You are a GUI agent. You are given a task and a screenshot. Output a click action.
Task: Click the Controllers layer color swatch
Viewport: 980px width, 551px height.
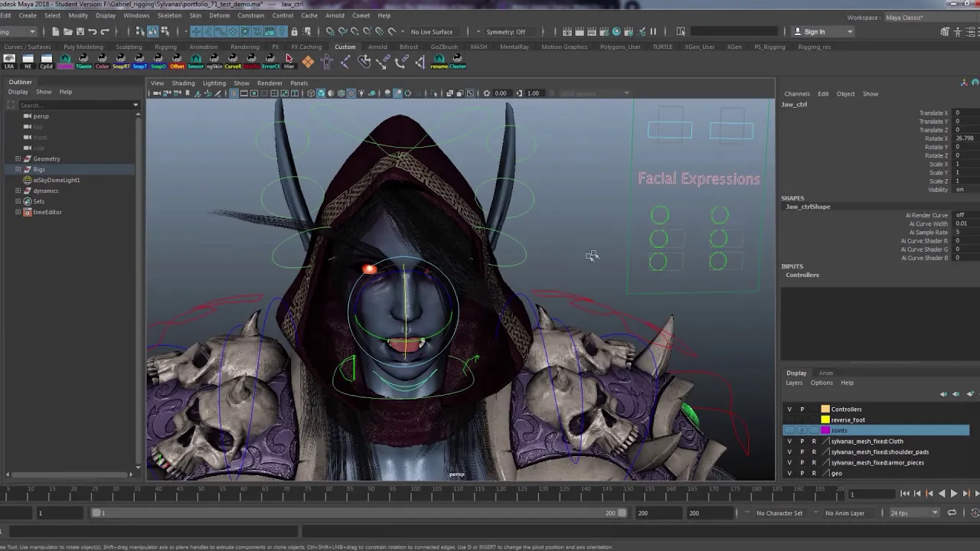tap(825, 409)
